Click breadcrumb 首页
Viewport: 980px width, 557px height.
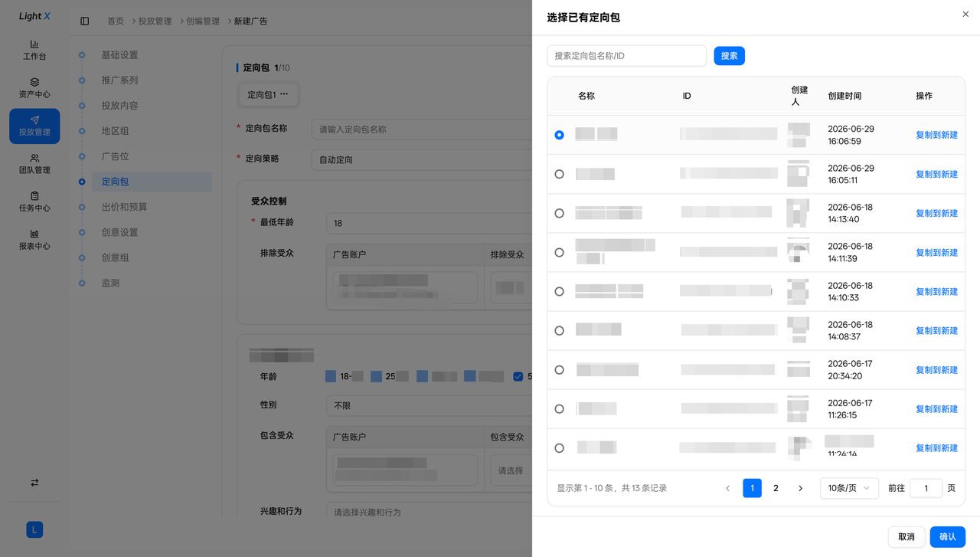click(x=116, y=21)
